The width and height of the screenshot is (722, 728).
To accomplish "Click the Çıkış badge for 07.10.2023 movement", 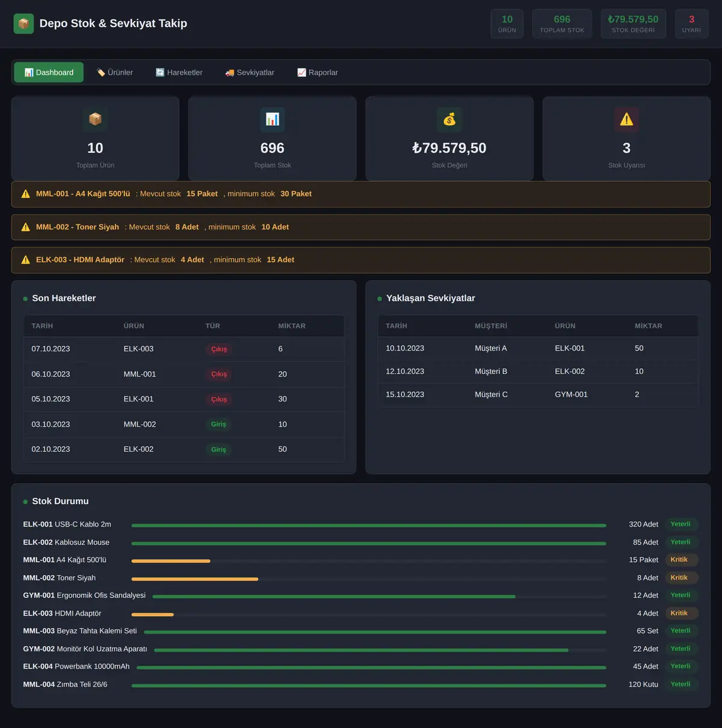I will (219, 350).
